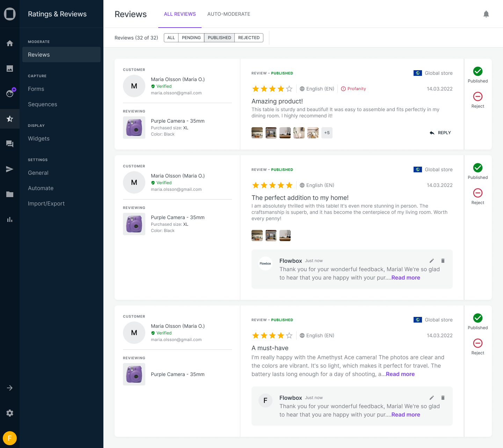Switch to the Auto-Moderate tab
503x448 pixels.
coord(228,14)
